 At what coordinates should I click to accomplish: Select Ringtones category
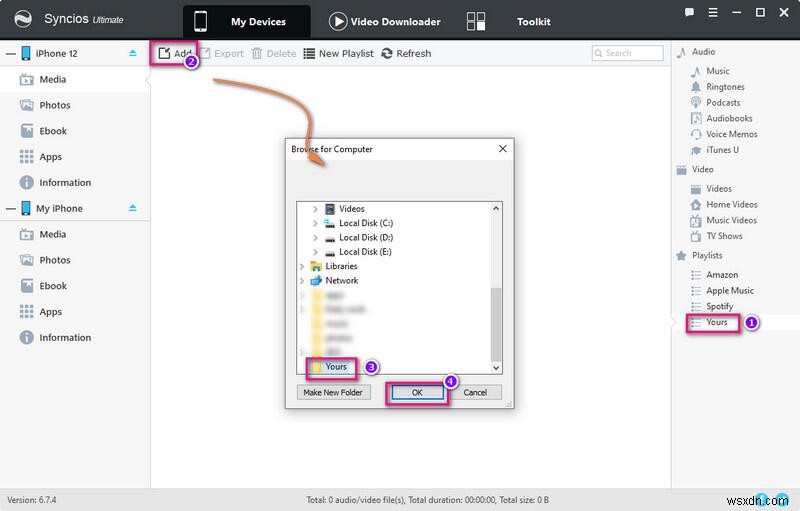724,87
